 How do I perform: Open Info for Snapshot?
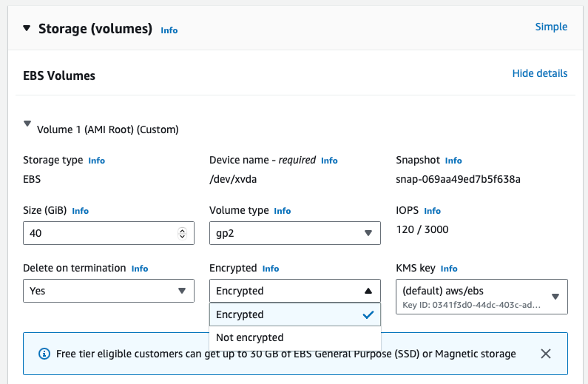coord(453,161)
